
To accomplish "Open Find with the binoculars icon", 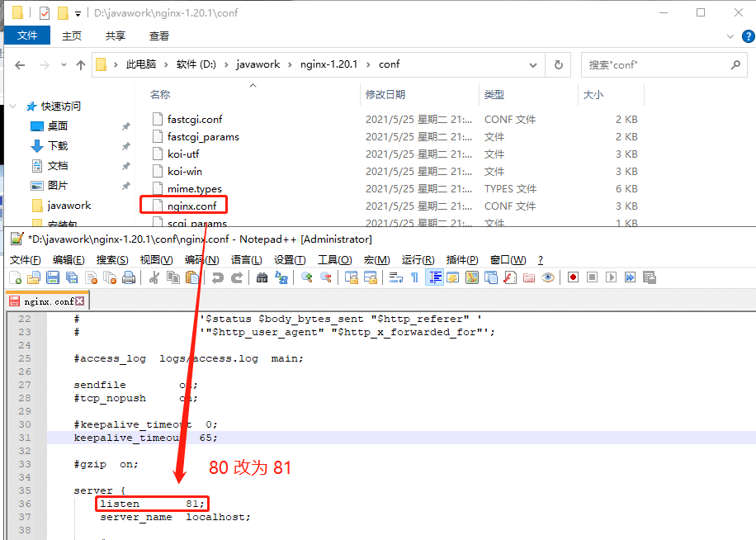I will pos(262,277).
